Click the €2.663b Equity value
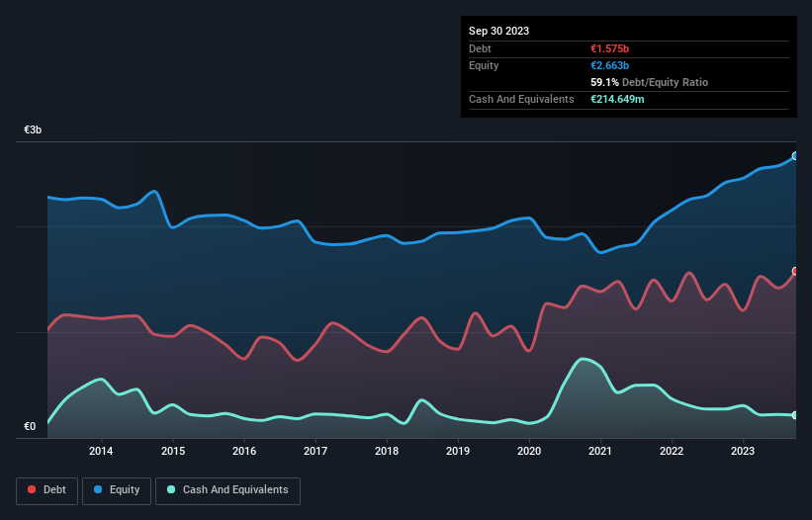This screenshot has height=520, width=812. point(609,65)
